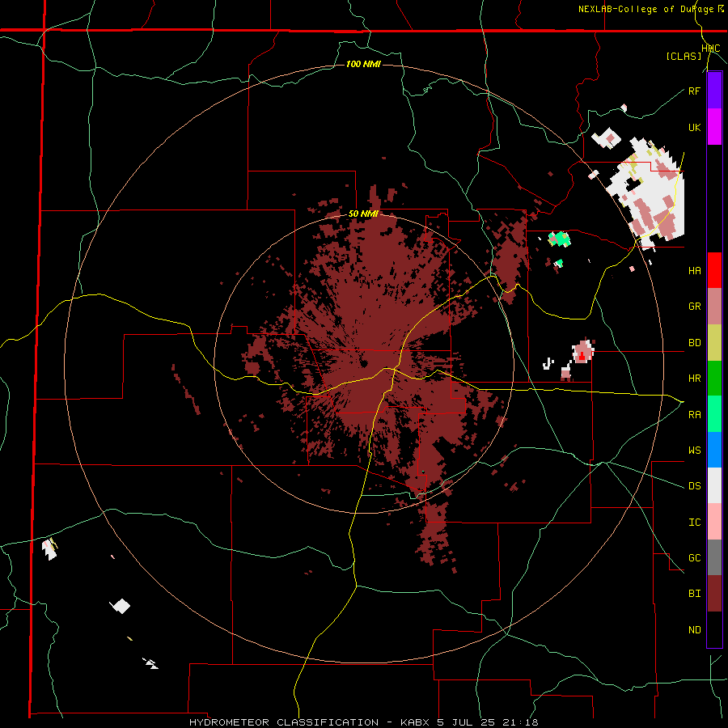
Task: Click the BD olive-yellow legend swatch
Action: coord(714,343)
